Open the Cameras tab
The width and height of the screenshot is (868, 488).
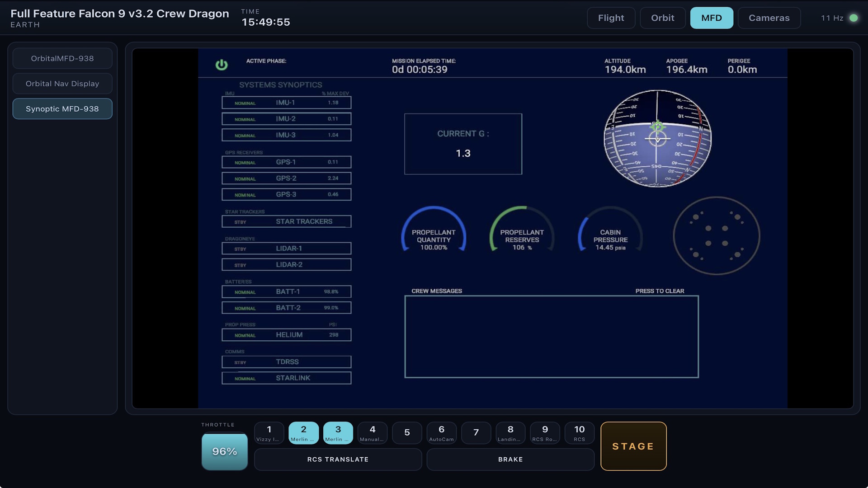click(x=769, y=18)
